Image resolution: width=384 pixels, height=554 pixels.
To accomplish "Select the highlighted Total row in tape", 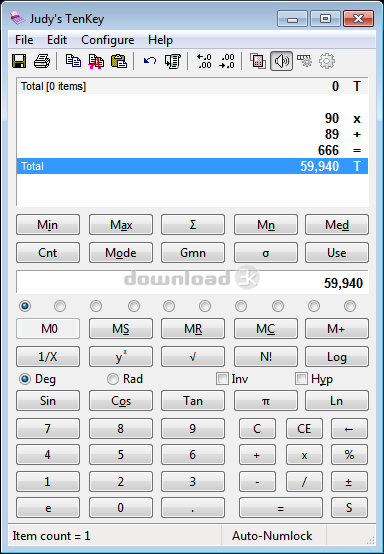I will click(x=193, y=166).
